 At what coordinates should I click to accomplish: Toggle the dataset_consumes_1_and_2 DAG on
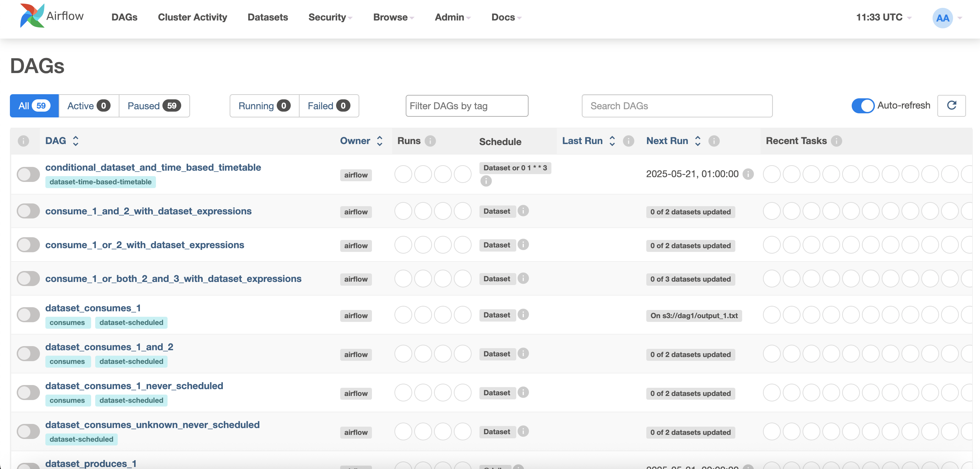tap(28, 353)
